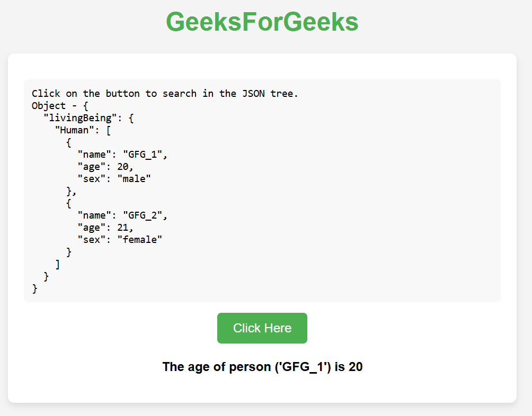The image size is (532, 416).
Task: Click the "sex": "male" entry
Action: pyautogui.click(x=114, y=179)
